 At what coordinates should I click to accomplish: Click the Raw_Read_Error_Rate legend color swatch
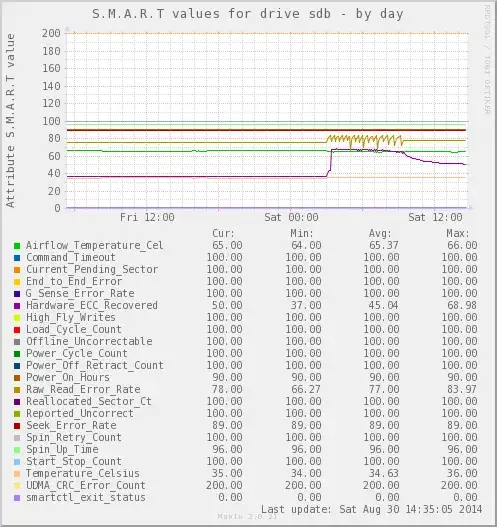pos(17,390)
